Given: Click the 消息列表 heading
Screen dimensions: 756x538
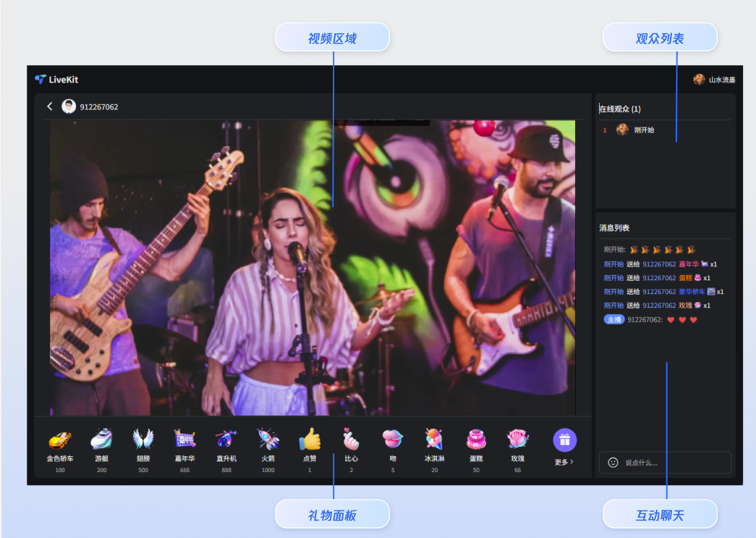Looking at the screenshot, I should click(614, 228).
